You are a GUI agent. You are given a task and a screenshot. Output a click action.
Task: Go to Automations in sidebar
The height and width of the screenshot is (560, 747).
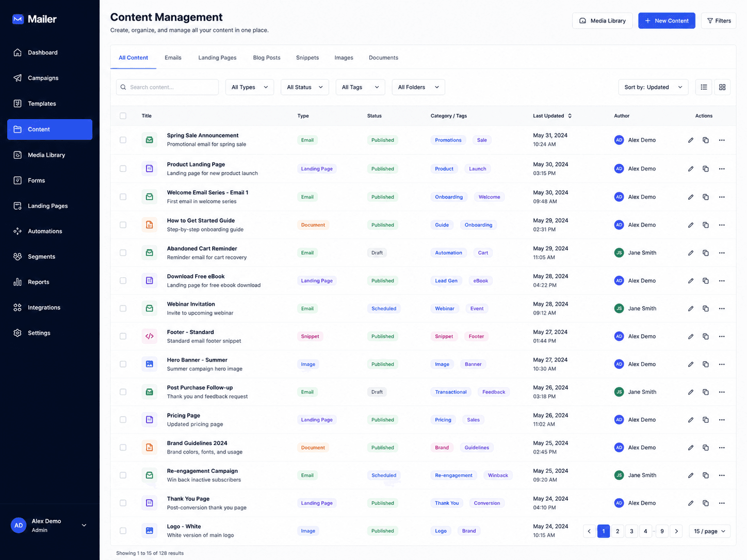[x=50, y=231]
